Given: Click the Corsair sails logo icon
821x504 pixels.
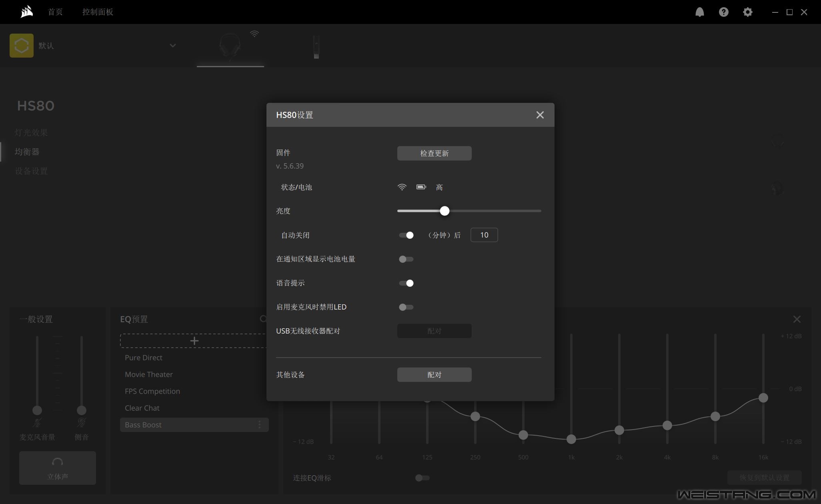Looking at the screenshot, I should pos(27,12).
